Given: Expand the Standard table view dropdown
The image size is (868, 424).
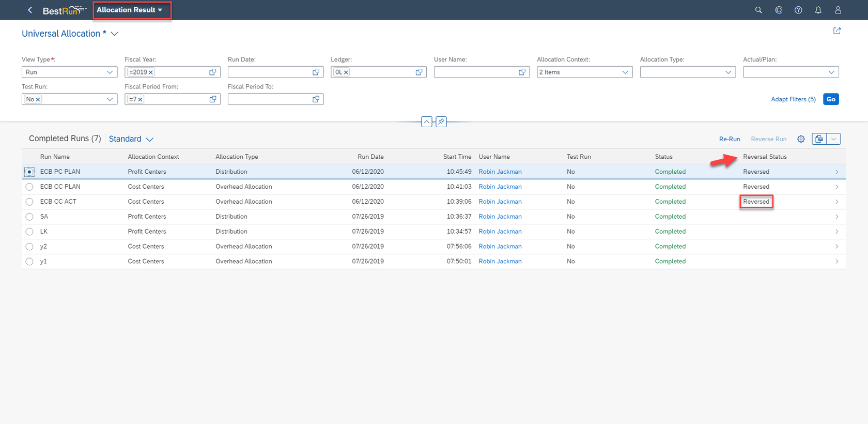Looking at the screenshot, I should [x=150, y=139].
